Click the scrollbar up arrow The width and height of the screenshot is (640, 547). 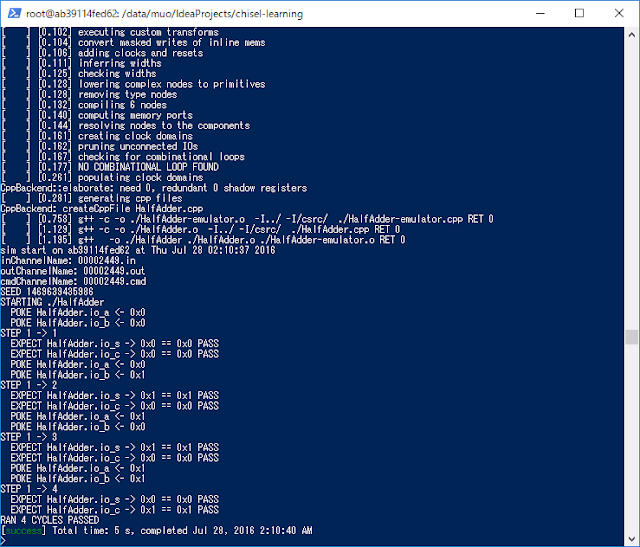click(631, 35)
